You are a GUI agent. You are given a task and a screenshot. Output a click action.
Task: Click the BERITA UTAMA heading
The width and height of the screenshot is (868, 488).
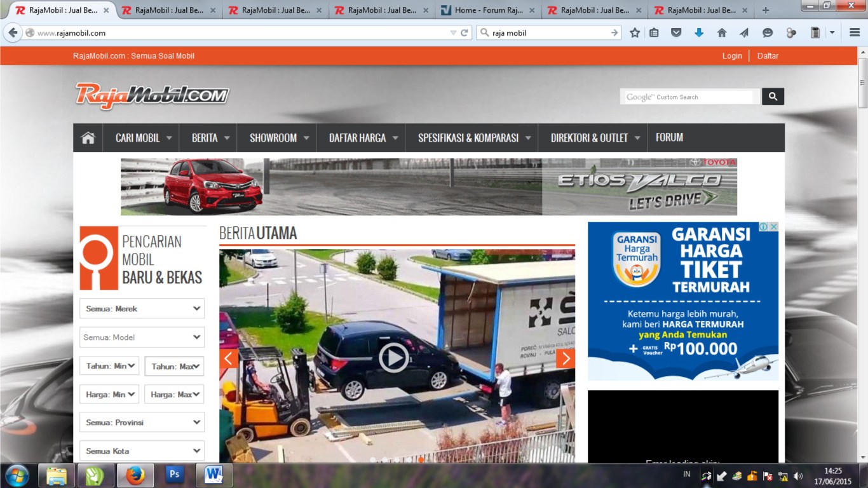click(258, 233)
